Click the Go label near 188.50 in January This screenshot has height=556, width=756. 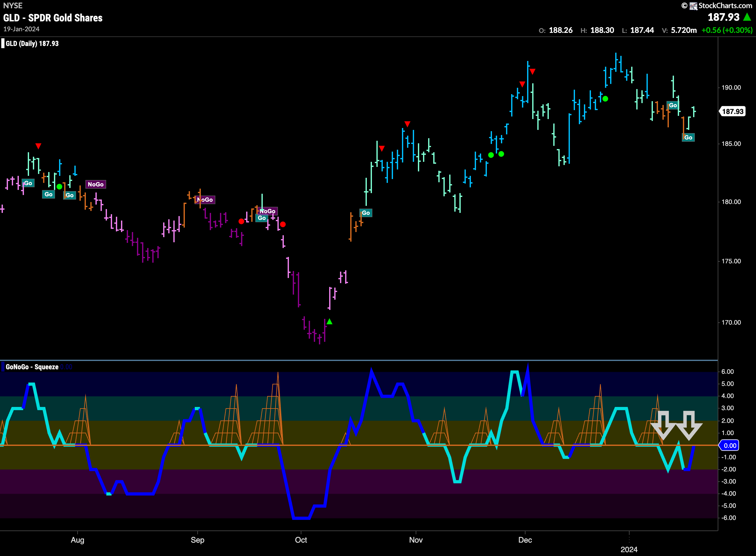673,105
